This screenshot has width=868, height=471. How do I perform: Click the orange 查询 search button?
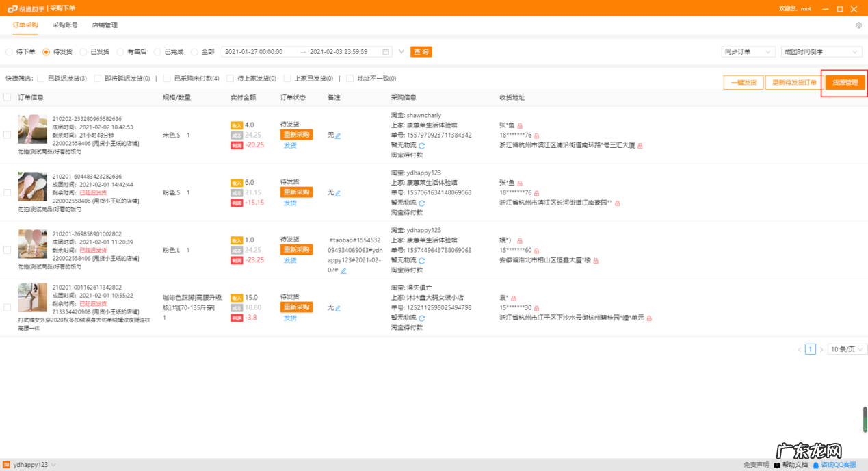[x=421, y=51]
